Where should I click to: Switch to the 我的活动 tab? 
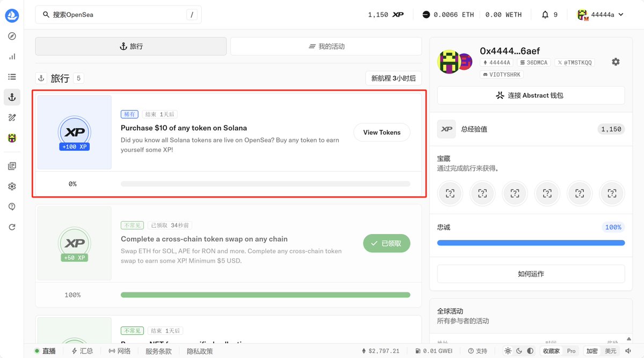326,47
